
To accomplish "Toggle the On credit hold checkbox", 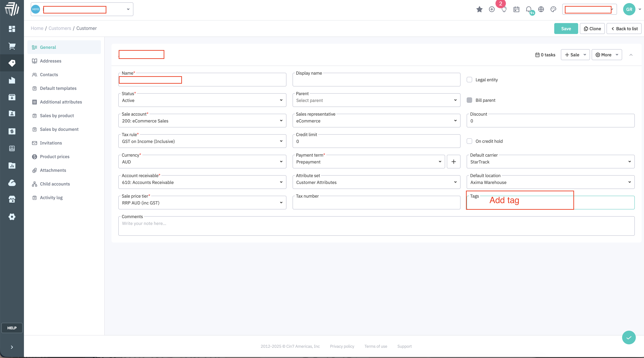I will click(x=469, y=141).
